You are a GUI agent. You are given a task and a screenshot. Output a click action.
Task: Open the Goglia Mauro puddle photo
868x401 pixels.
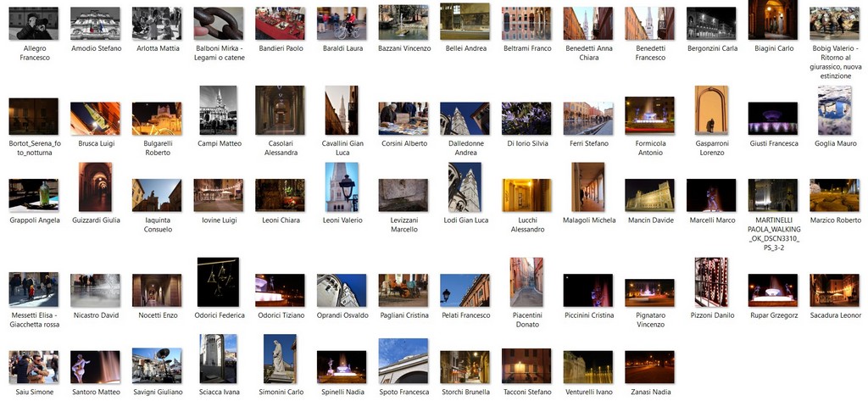[835, 110]
